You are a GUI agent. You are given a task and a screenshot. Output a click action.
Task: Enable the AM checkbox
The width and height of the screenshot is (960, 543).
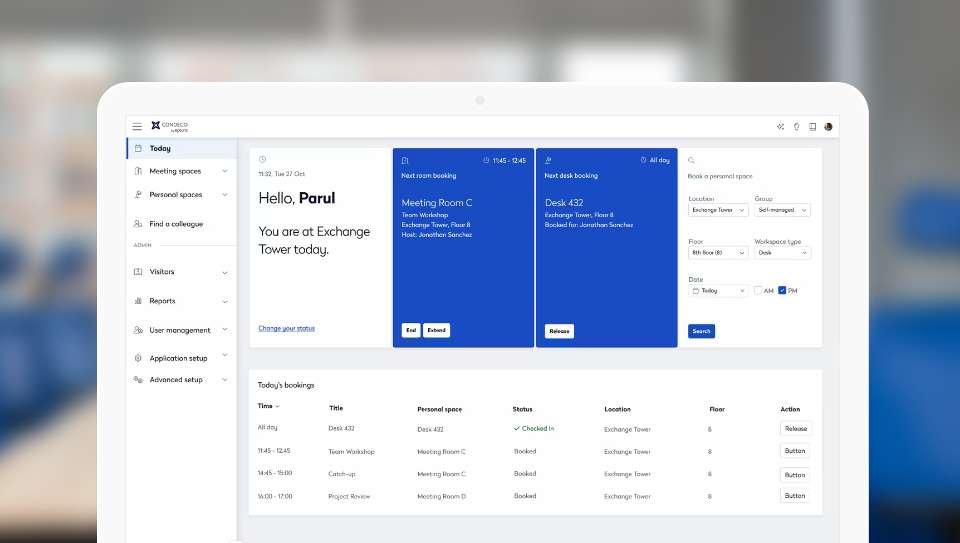pyautogui.click(x=758, y=291)
